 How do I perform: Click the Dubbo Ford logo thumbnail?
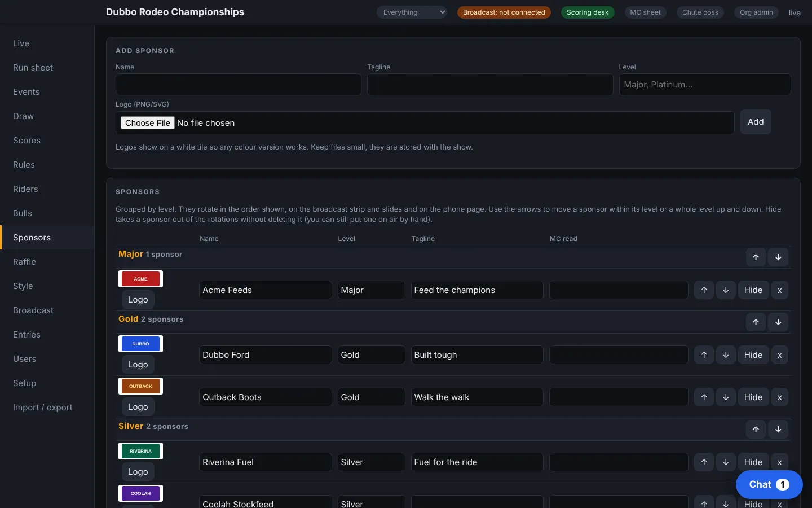pyautogui.click(x=140, y=344)
